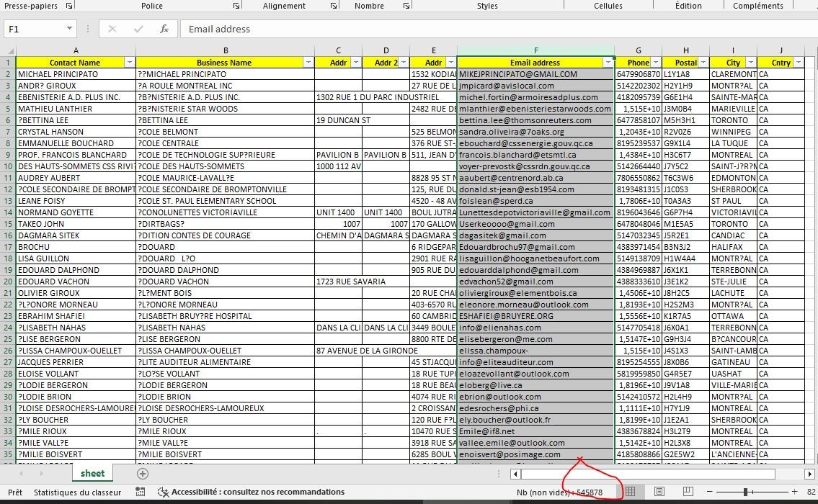Screen dimensions: 818x504
Task: Open the Email address filter dropdown
Action: [x=608, y=63]
